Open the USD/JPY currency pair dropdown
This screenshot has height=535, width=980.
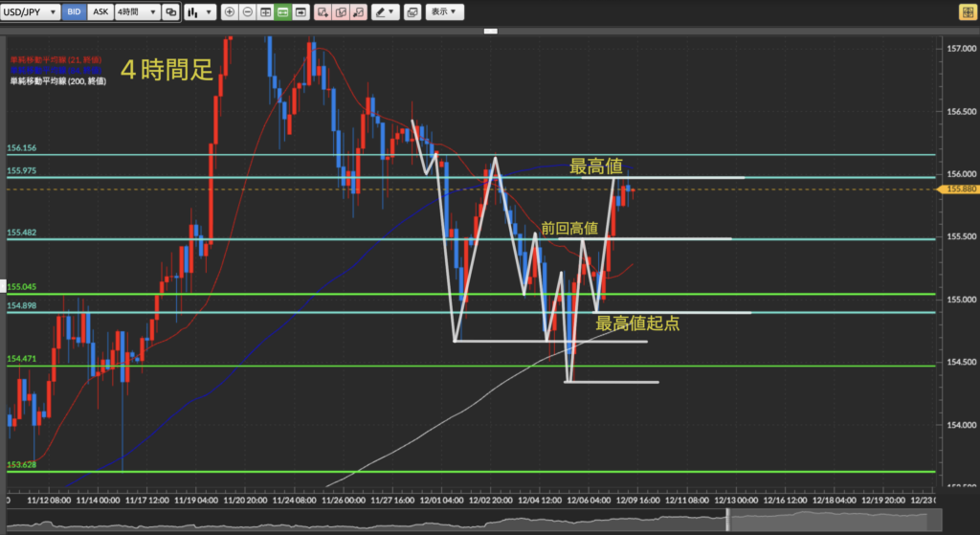coord(32,12)
